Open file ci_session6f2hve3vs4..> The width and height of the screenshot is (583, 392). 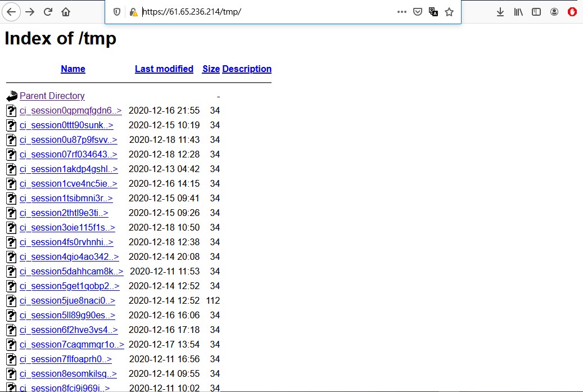(69, 330)
